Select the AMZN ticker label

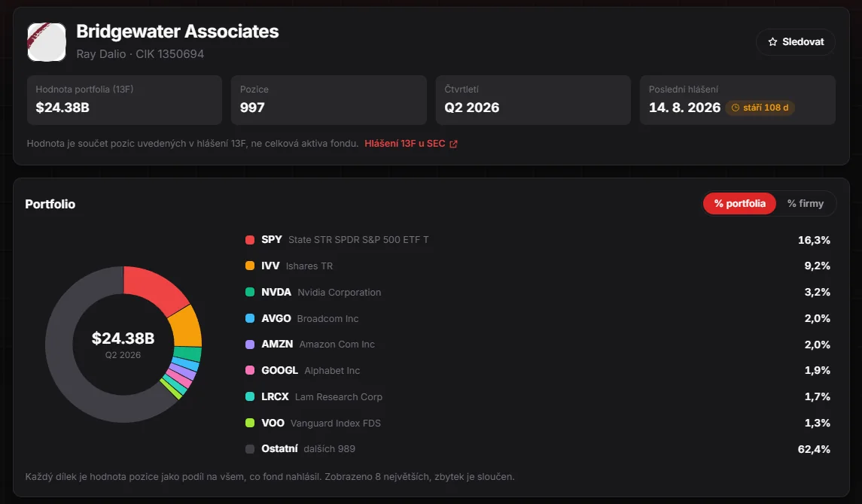[277, 345]
